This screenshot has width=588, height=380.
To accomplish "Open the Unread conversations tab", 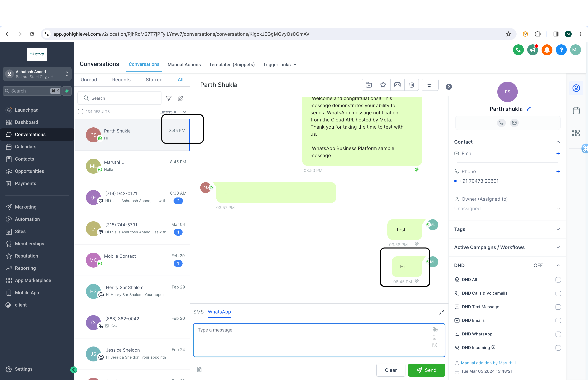I will coord(89,80).
